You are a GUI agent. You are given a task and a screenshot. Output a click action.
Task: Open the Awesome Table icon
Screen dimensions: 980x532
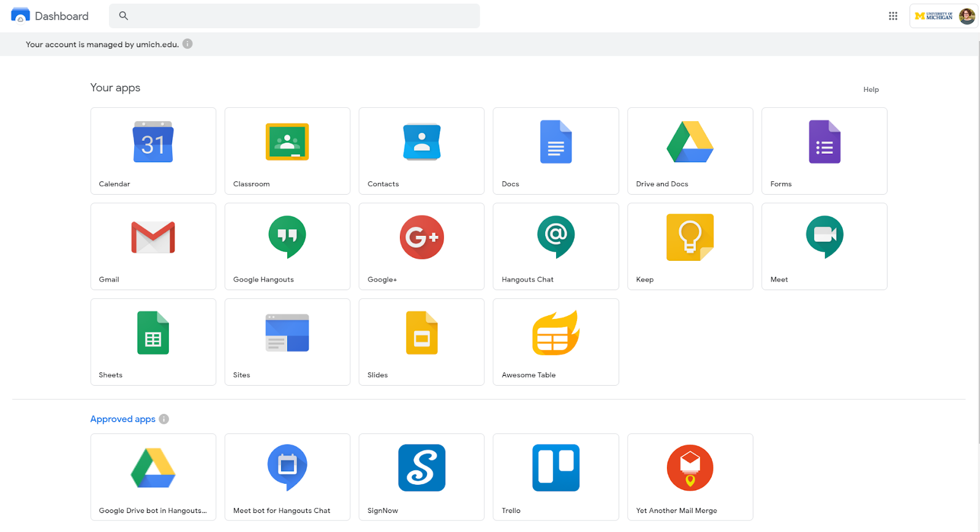pos(556,332)
